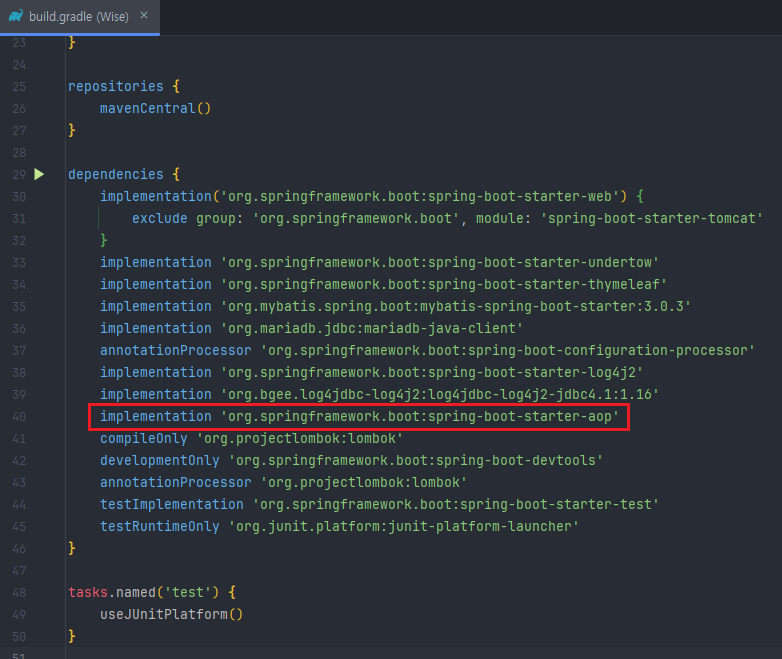
Task: Click the Gradle elephant icon on tab
Action: 15,16
